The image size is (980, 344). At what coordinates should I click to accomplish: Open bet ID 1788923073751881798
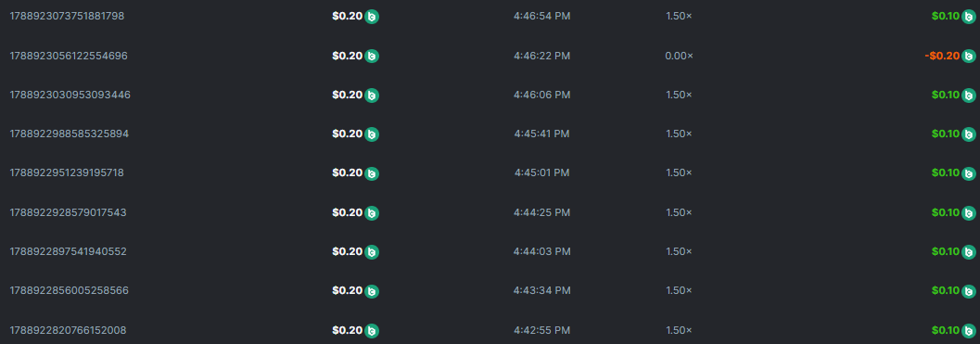pos(67,17)
